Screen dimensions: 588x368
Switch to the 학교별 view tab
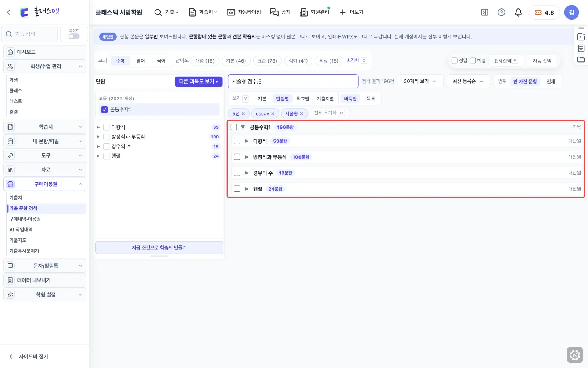[303, 99]
